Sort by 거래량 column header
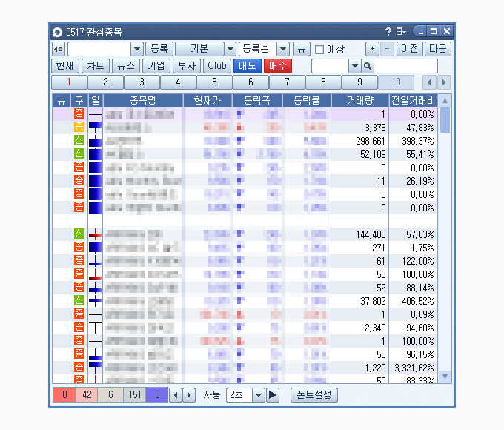The height and width of the screenshot is (430, 504). (360, 101)
